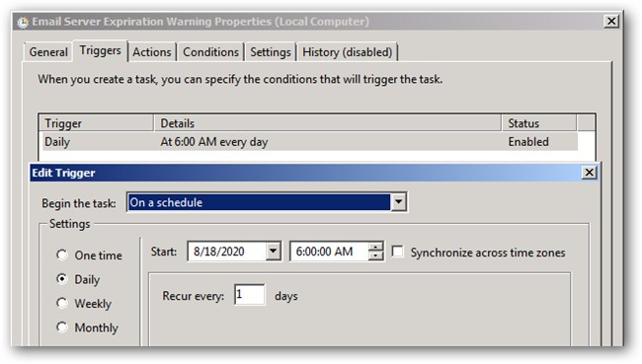Click the Task Scheduler clock icon in title bar
The width and height of the screenshot is (642, 364).
click(x=23, y=22)
